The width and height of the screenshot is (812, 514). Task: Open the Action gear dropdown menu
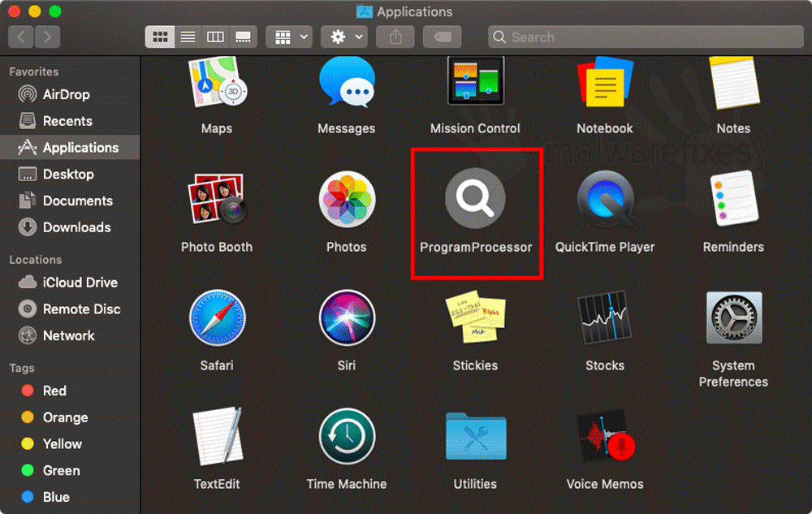click(343, 37)
